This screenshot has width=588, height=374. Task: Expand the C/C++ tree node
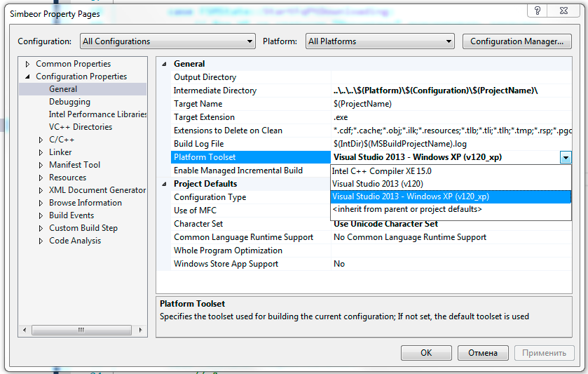41,140
